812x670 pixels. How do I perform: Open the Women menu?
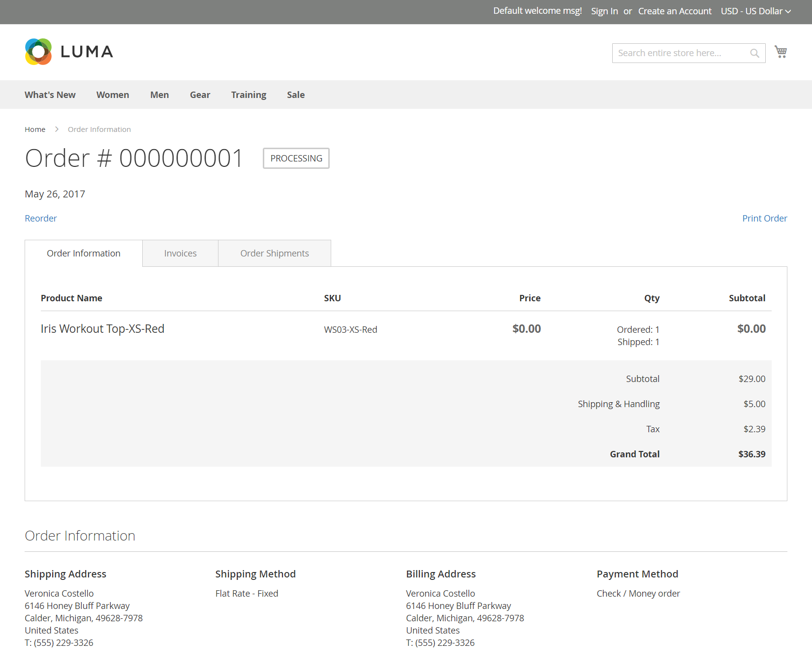pos(113,95)
